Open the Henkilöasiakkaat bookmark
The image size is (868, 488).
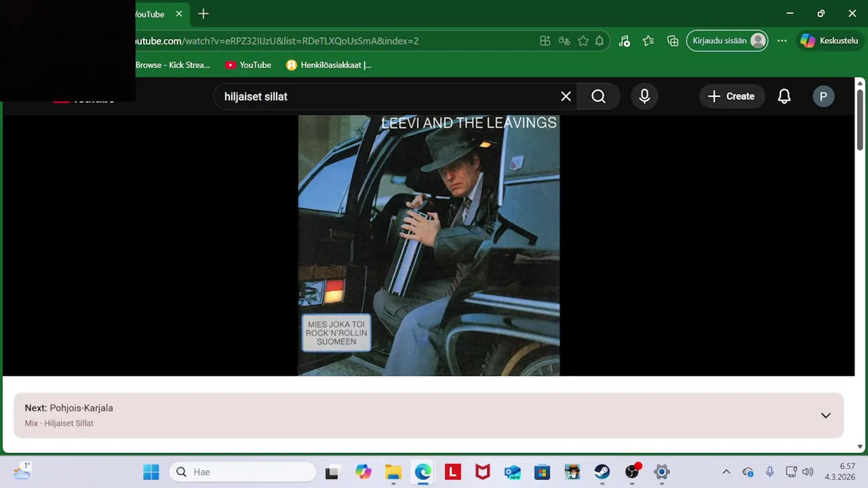329,65
